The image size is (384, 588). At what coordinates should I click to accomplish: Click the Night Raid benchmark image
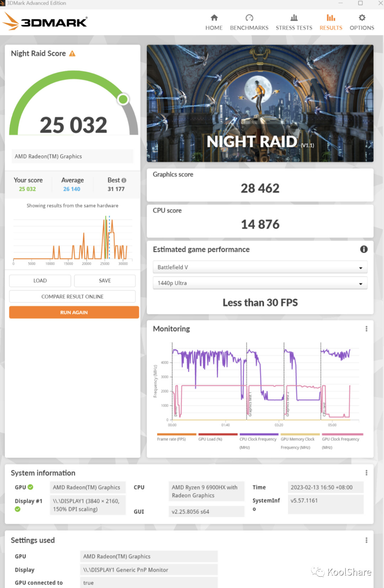point(260,103)
